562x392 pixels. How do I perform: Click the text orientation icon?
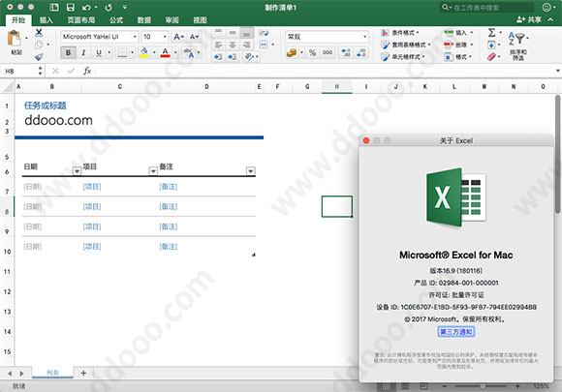click(249, 57)
